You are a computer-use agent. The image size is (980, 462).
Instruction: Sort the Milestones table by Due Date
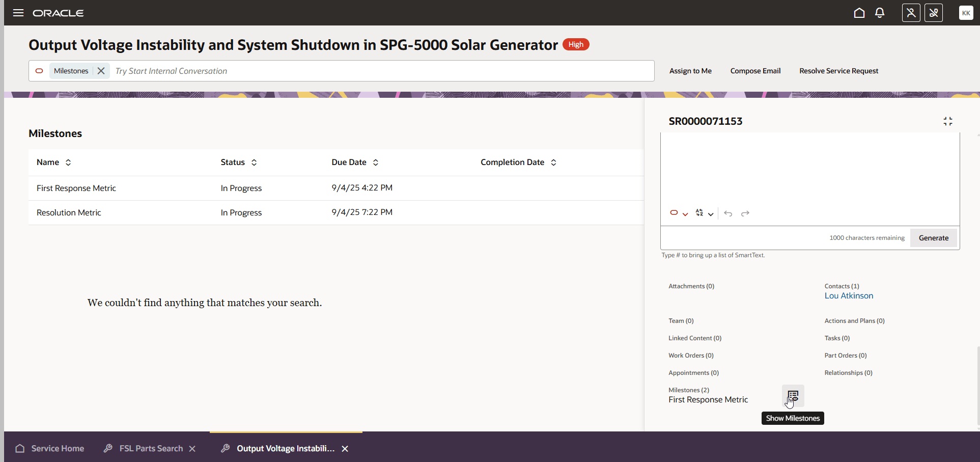[x=375, y=162]
